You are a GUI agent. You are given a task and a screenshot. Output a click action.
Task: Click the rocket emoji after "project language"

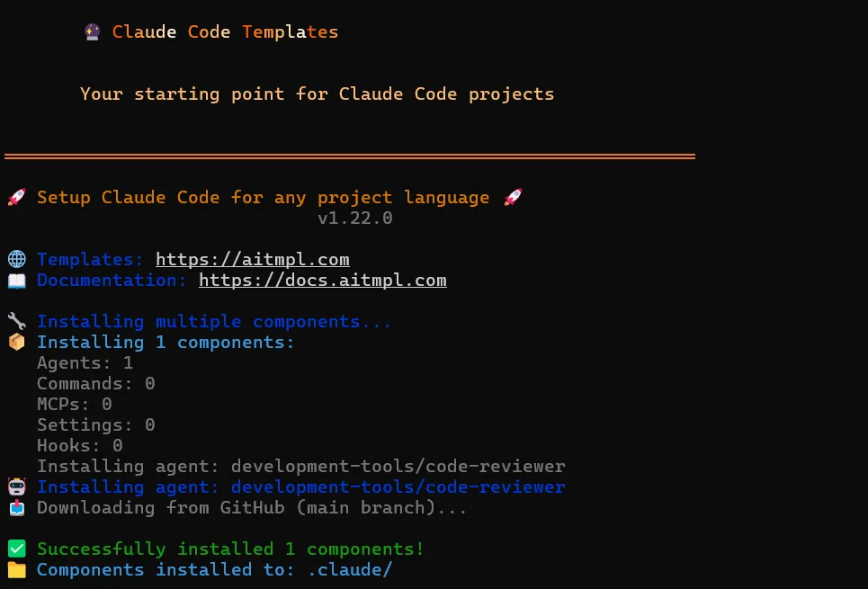[513, 198]
